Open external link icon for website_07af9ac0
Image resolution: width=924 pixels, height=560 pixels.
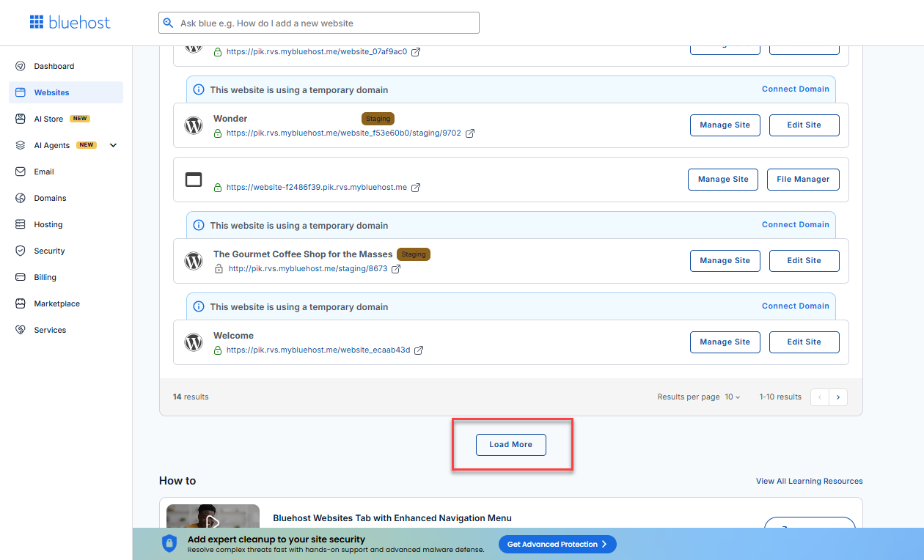pyautogui.click(x=416, y=52)
